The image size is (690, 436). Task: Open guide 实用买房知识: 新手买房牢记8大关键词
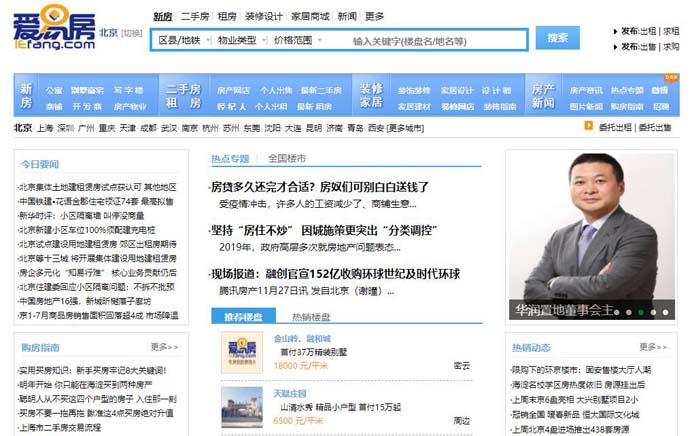coord(92,370)
